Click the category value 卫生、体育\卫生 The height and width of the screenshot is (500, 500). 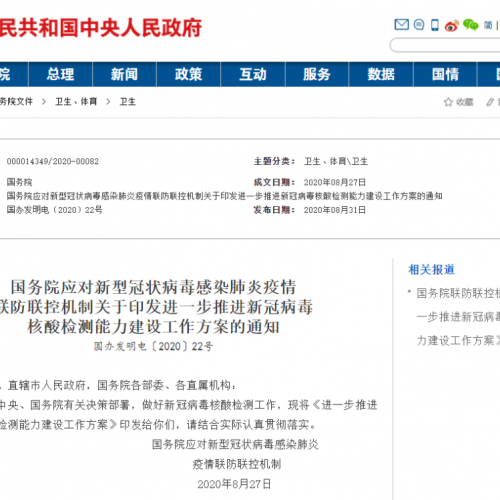coord(336,161)
